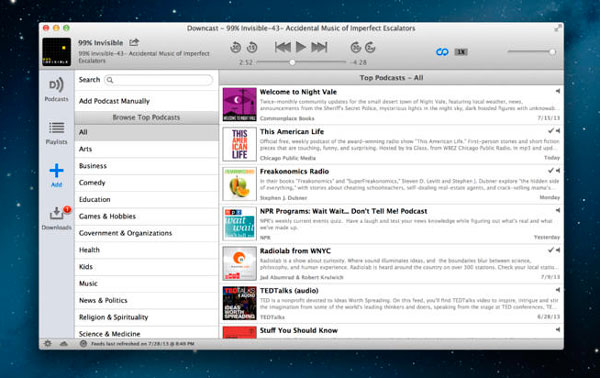Select the Music category

[x=147, y=284]
